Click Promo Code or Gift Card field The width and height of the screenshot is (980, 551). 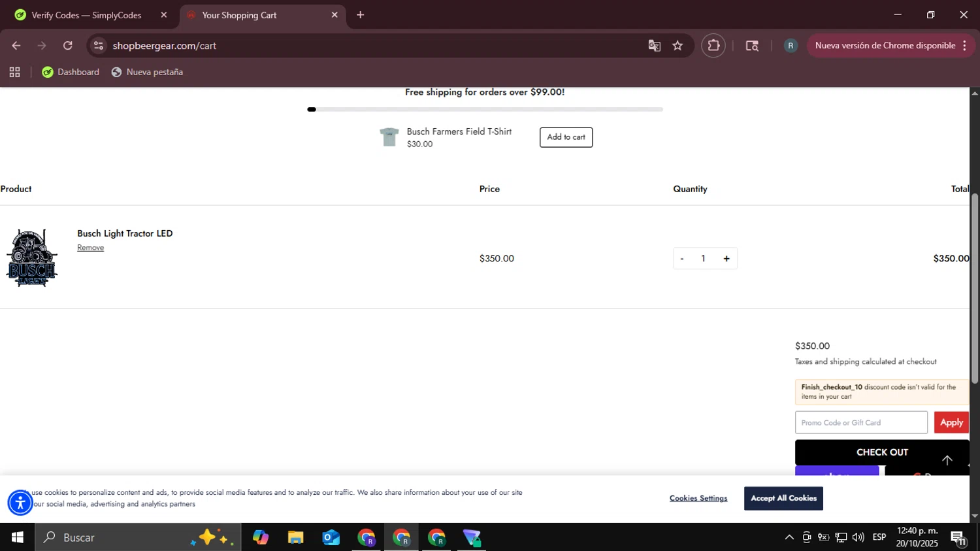861,423
